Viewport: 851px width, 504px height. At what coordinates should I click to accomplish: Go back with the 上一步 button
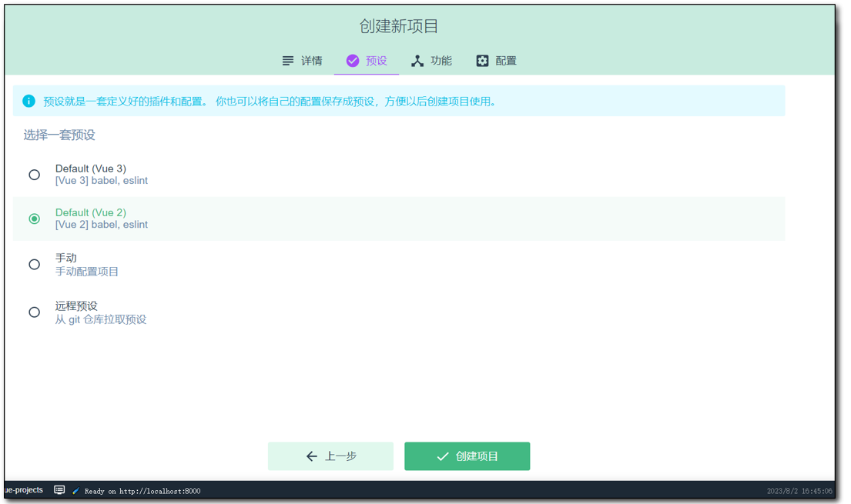[x=330, y=456]
